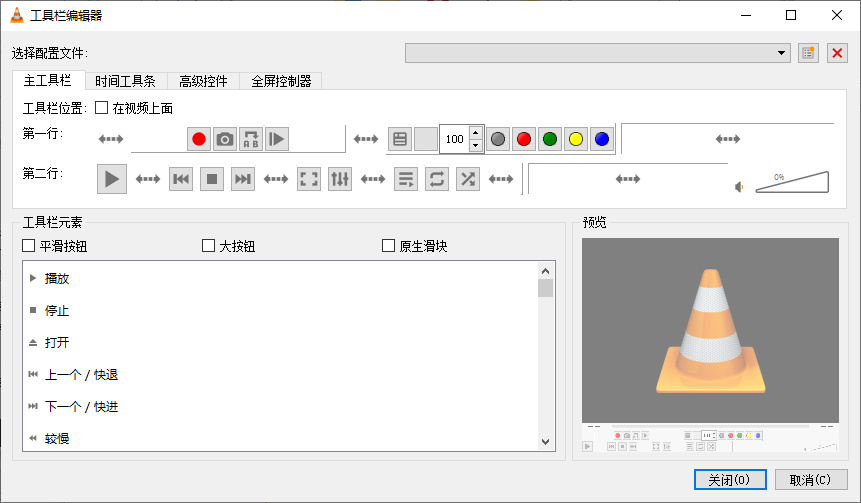
Task: Click the frame-by-frame icon
Action: coord(277,139)
